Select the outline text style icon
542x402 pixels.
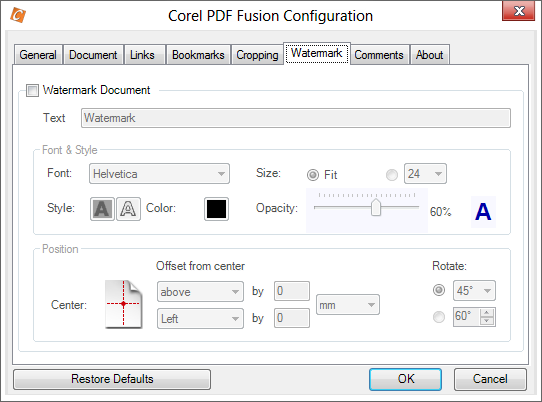pos(128,209)
